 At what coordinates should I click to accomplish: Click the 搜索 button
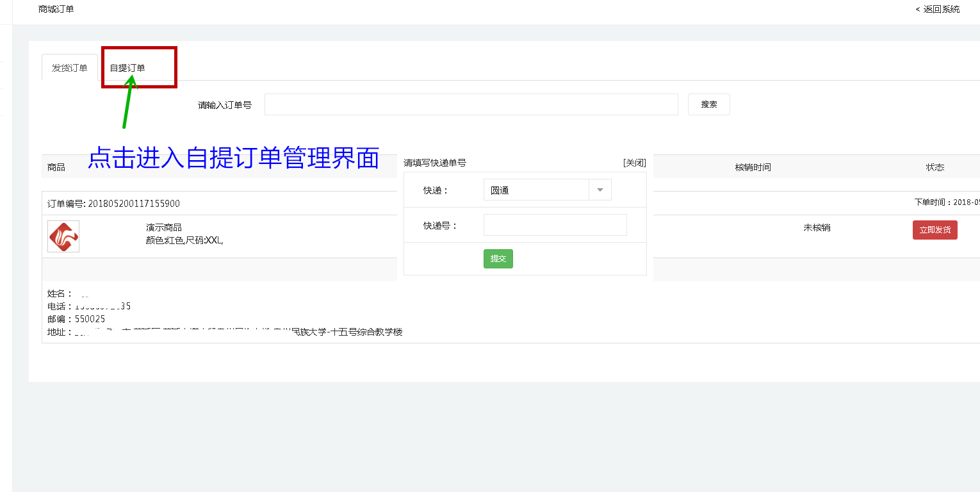click(x=708, y=104)
